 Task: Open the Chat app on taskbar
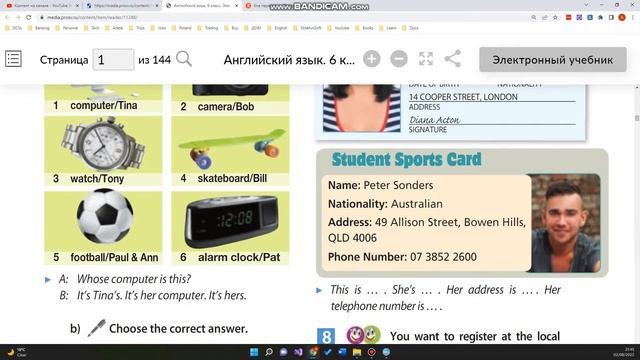point(283,352)
